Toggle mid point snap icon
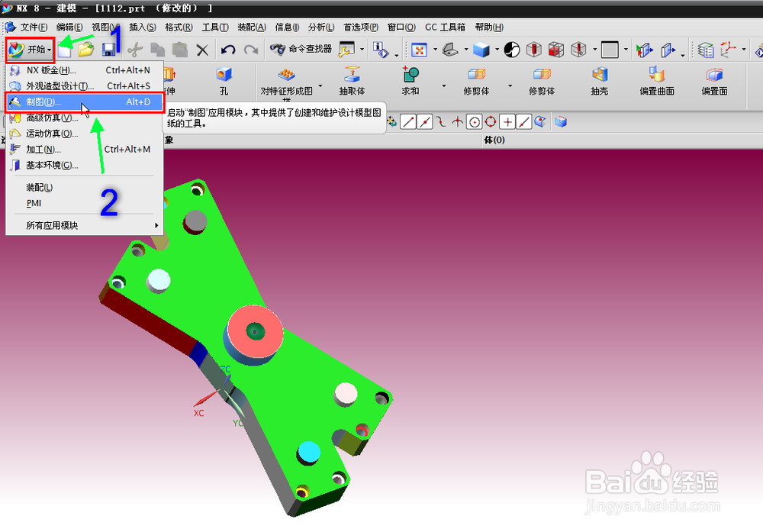Viewport: 763px width, 532px height. [x=425, y=121]
